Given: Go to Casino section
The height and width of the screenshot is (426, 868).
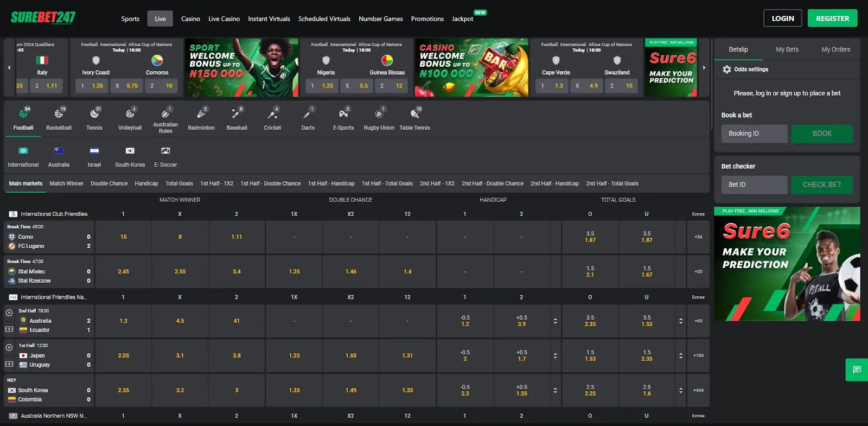Looking at the screenshot, I should click(x=190, y=19).
